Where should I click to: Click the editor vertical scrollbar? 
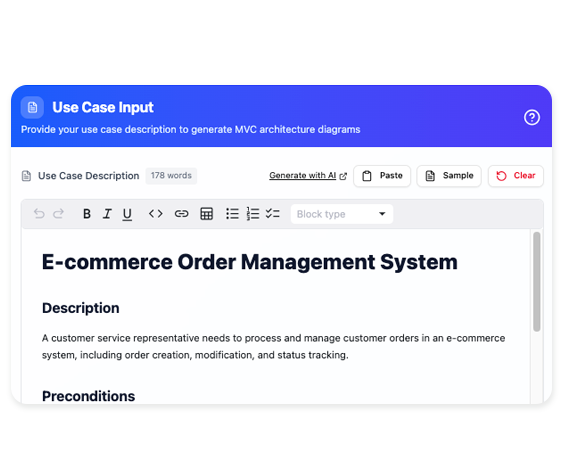click(x=537, y=282)
